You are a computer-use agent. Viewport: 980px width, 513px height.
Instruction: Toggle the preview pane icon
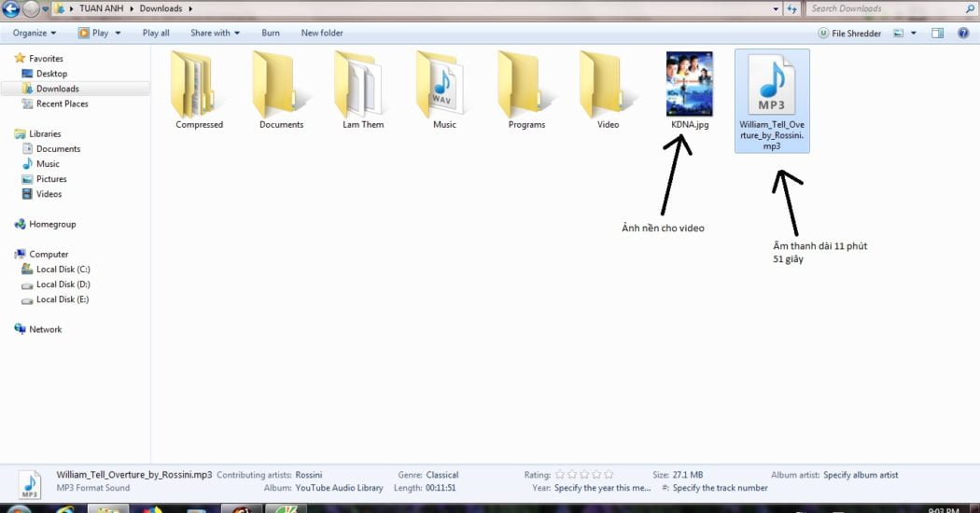point(937,34)
